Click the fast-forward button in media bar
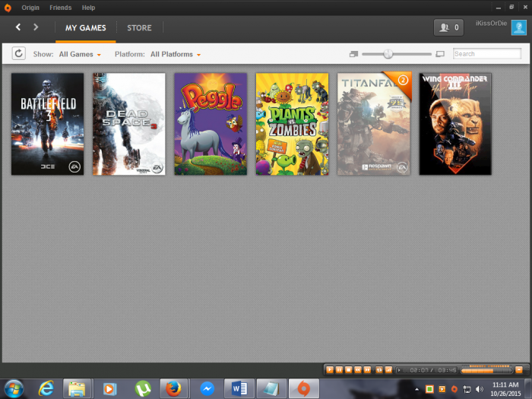This screenshot has width=532, height=399. 367,370
